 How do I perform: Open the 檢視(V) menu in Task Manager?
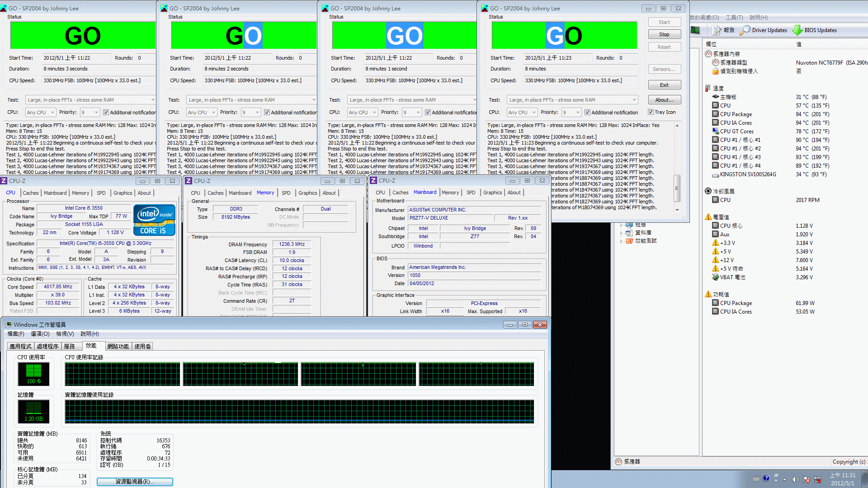(65, 334)
